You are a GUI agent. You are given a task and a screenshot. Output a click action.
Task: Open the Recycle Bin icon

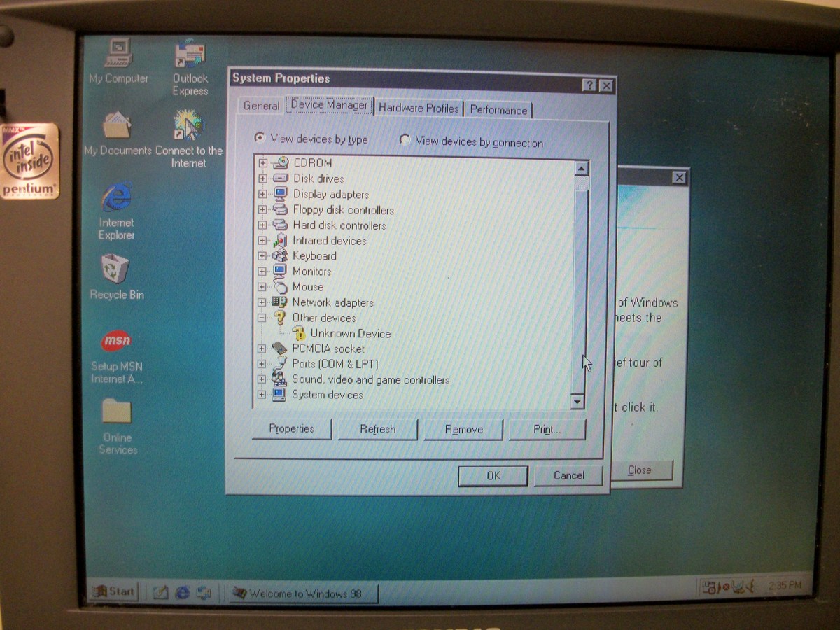115,269
